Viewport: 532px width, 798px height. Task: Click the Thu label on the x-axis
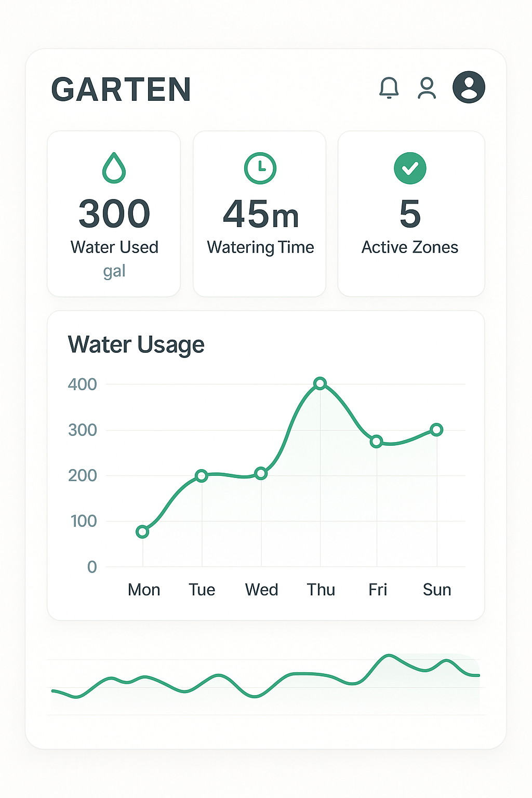pyautogui.click(x=321, y=590)
